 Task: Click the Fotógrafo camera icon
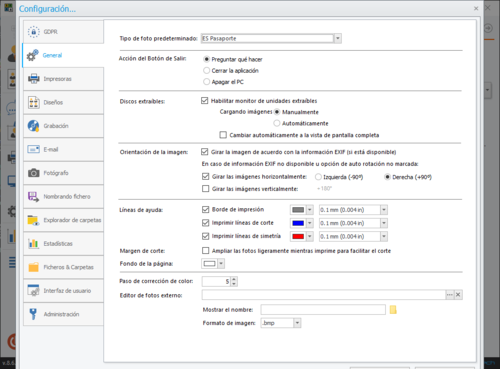click(34, 173)
